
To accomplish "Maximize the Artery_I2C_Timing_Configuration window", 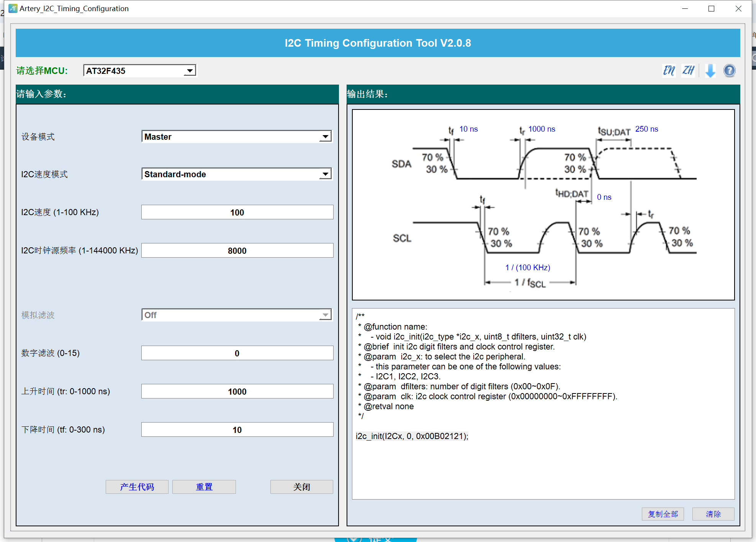I will (711, 8).
